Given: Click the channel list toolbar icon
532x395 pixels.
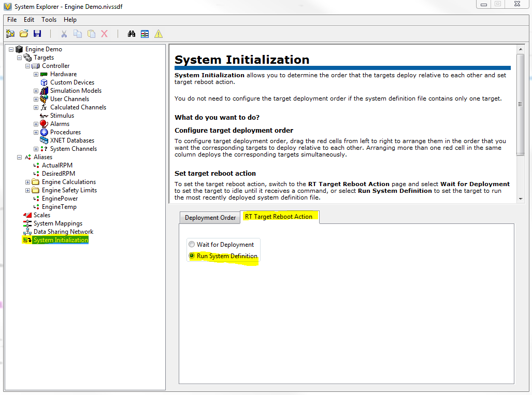Looking at the screenshot, I should (x=145, y=34).
